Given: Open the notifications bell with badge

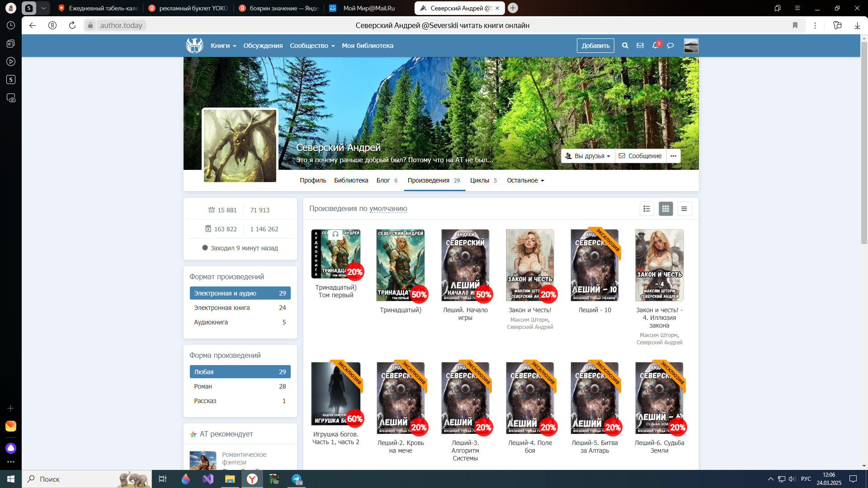Looking at the screenshot, I should (x=655, y=46).
